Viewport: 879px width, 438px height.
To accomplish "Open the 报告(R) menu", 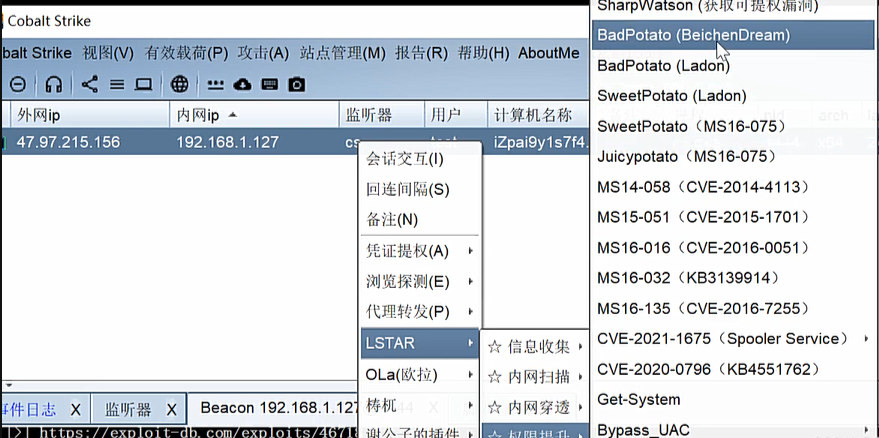I will tap(422, 53).
